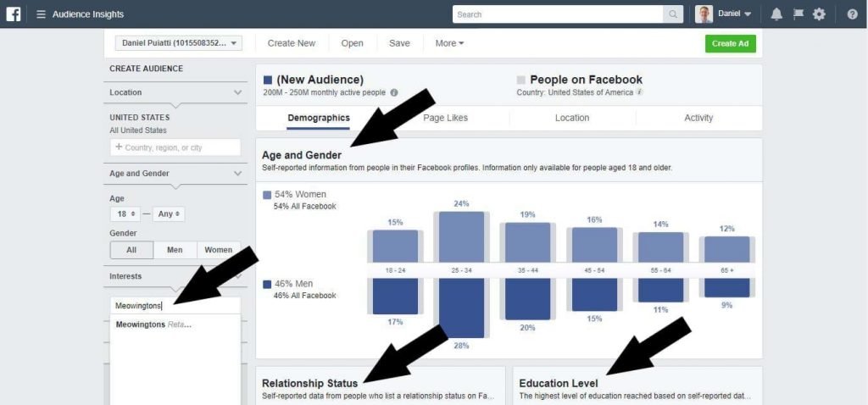Screen dimensions: 868x405
Task: Click the 'All United States' text
Action: pyautogui.click(x=138, y=130)
